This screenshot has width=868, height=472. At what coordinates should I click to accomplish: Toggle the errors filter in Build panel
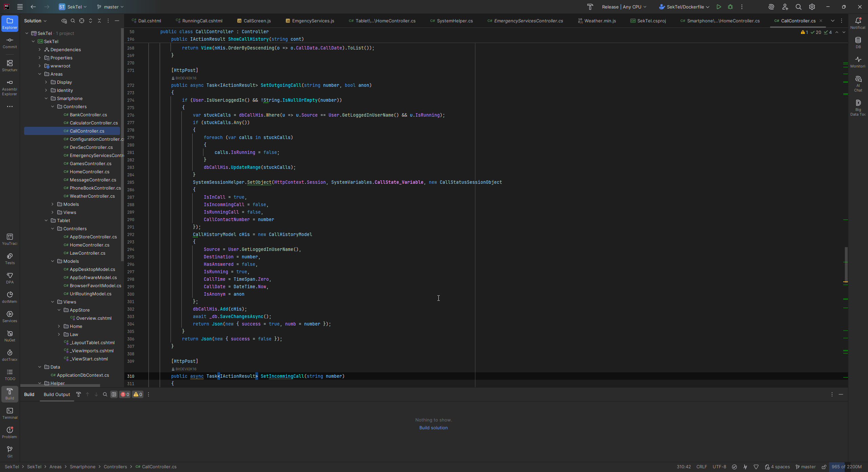coord(125,394)
